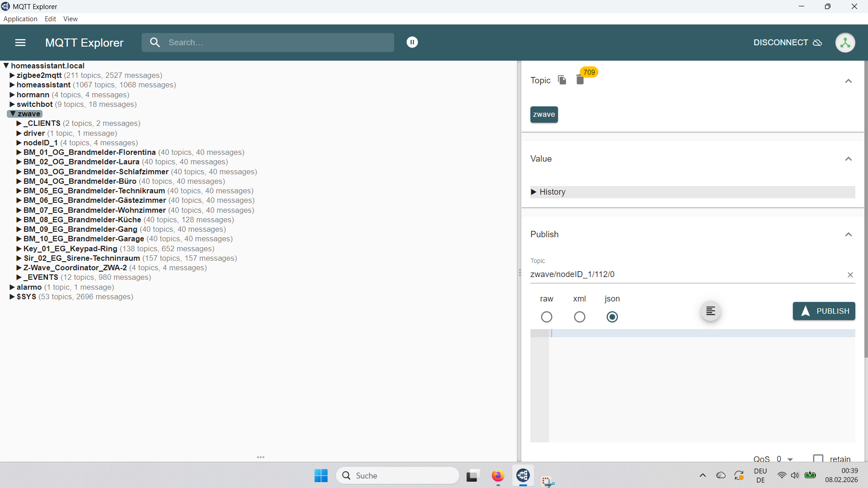
Task: Collapse the zwave topic node
Action: pyautogui.click(x=13, y=114)
